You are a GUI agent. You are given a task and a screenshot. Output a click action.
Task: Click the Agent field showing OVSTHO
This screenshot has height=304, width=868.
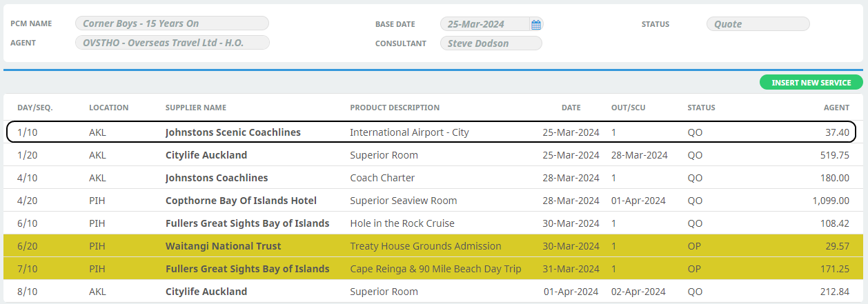coord(172,43)
